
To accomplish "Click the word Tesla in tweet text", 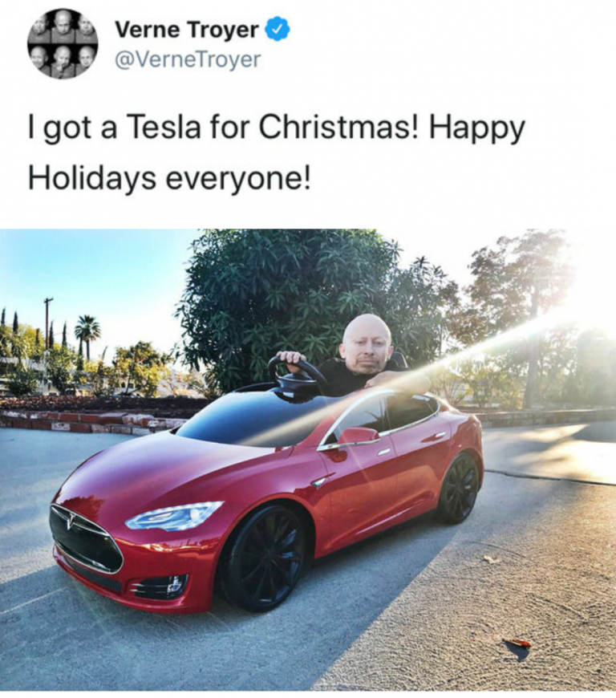I will coord(164,128).
